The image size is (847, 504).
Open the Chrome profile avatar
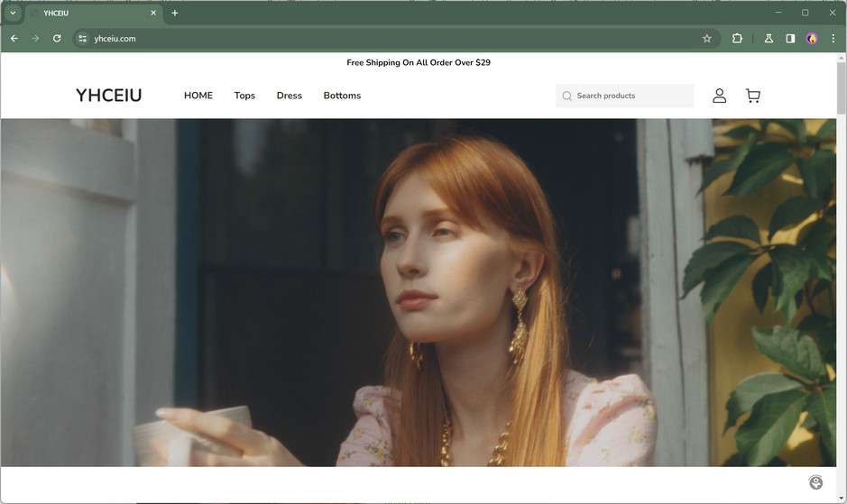pyautogui.click(x=811, y=39)
